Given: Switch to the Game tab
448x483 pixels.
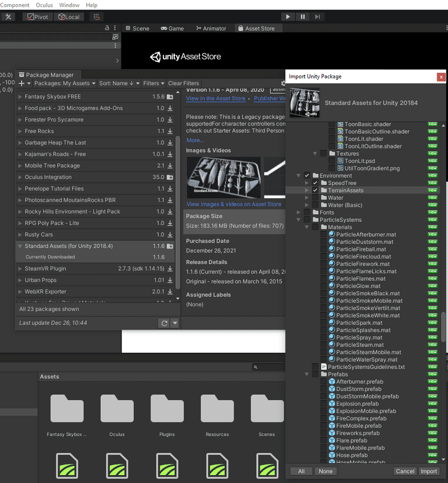Looking at the screenshot, I should tap(172, 29).
